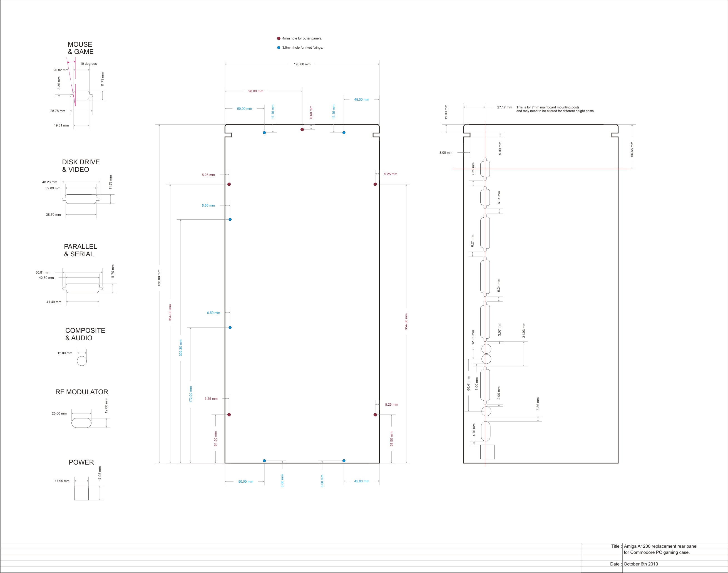Click the RF MODULATOR rounded slot shape

(81, 423)
